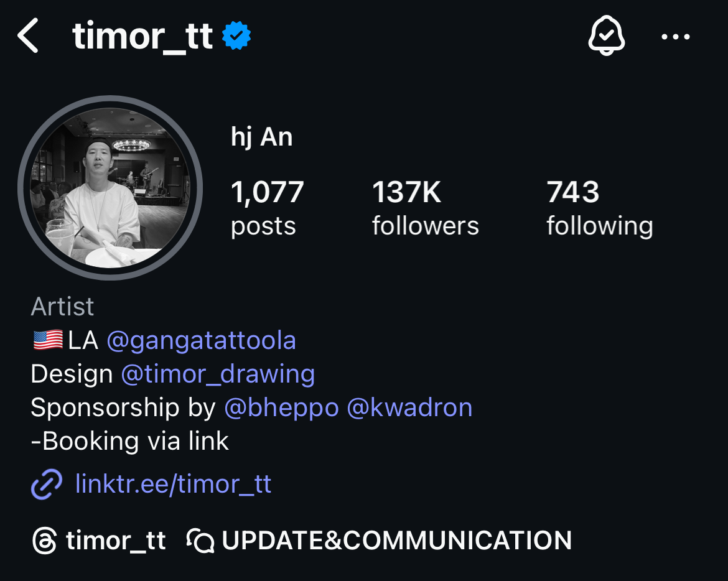Viewport: 728px width, 581px height.
Task: Show the 137K followers list
Action: click(x=425, y=208)
